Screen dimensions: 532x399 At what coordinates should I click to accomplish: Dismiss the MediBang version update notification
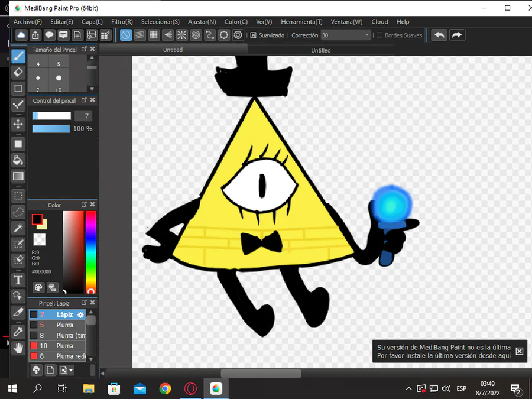click(x=519, y=351)
